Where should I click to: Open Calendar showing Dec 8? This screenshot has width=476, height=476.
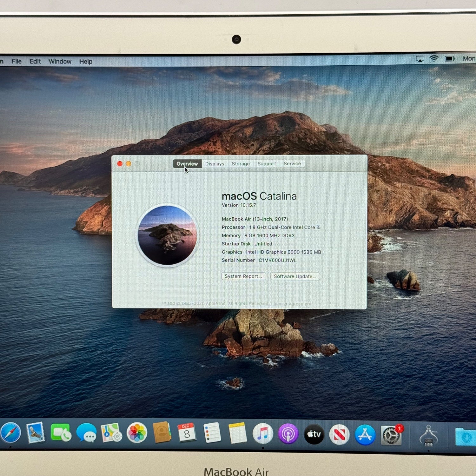(187, 433)
